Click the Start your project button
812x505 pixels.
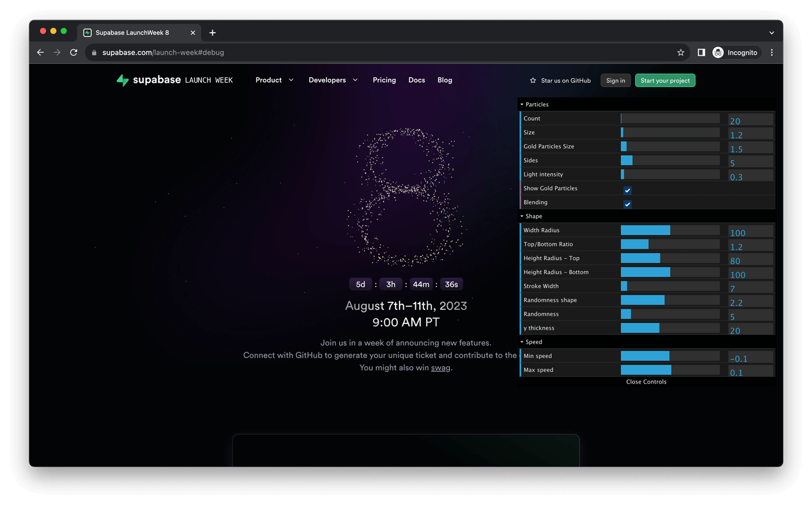(x=665, y=81)
